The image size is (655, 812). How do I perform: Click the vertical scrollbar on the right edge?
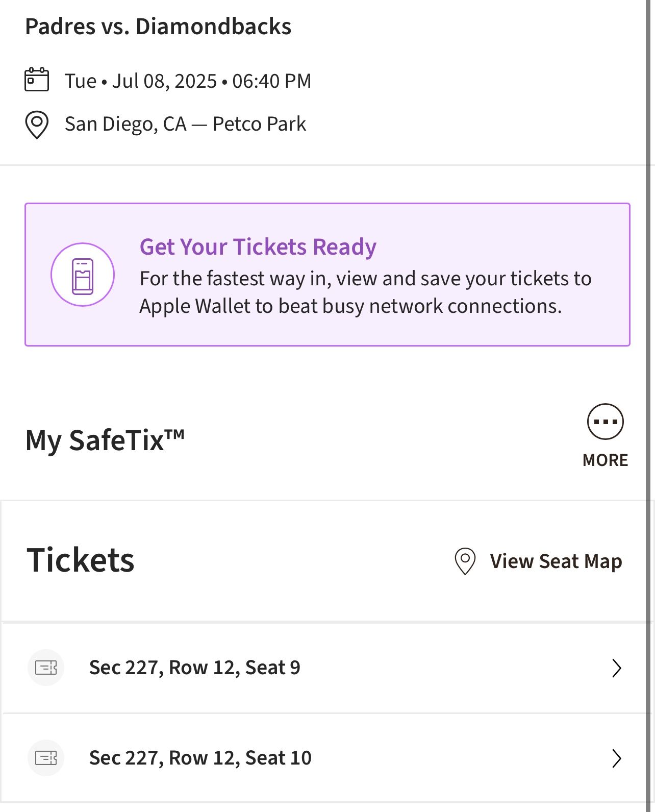pos(650,406)
